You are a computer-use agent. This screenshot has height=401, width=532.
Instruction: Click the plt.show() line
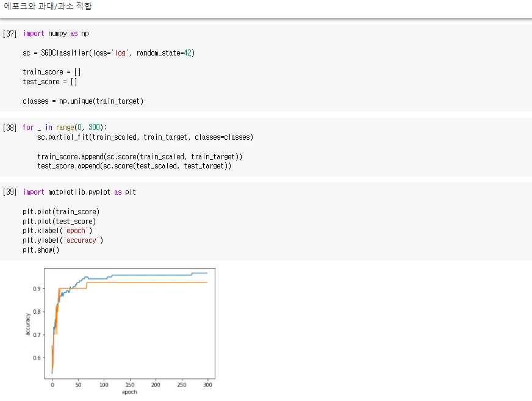[41, 250]
